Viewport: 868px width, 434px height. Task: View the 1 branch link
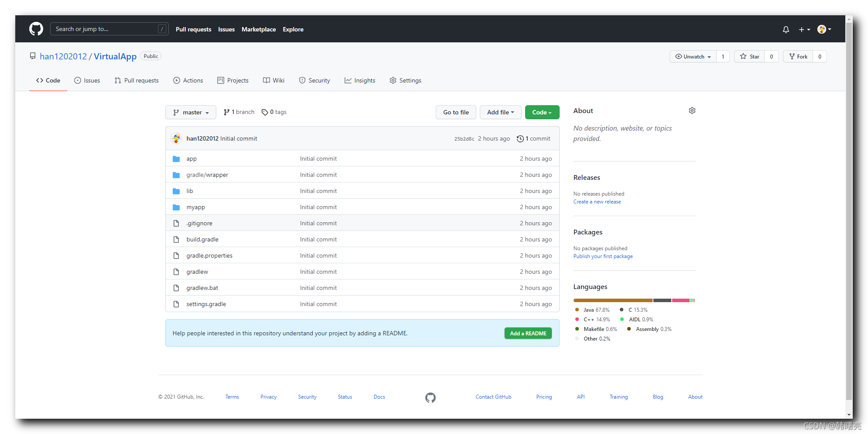pos(239,112)
